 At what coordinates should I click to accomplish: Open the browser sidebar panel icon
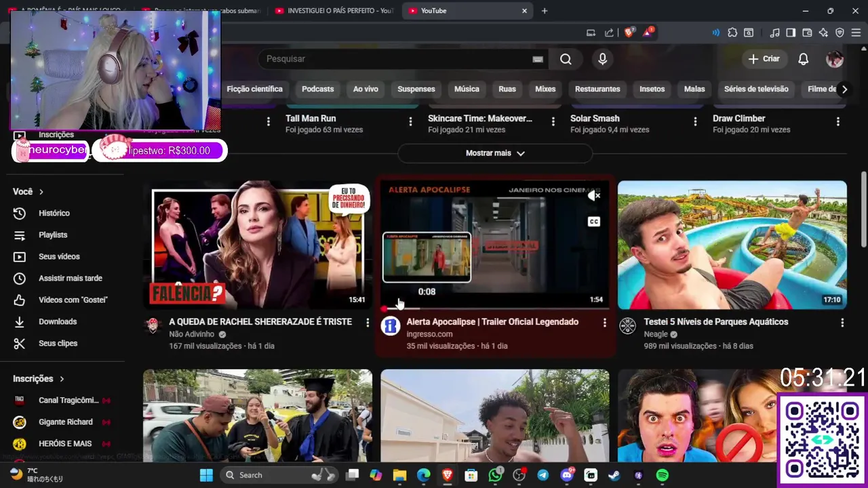[791, 33]
